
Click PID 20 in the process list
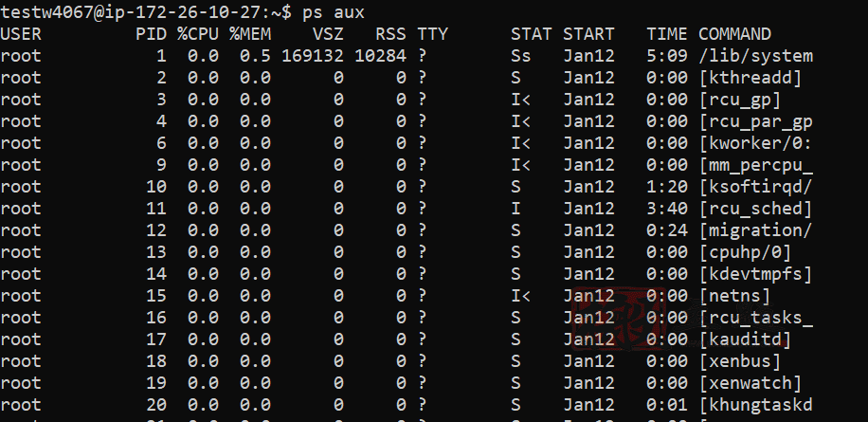click(x=156, y=404)
